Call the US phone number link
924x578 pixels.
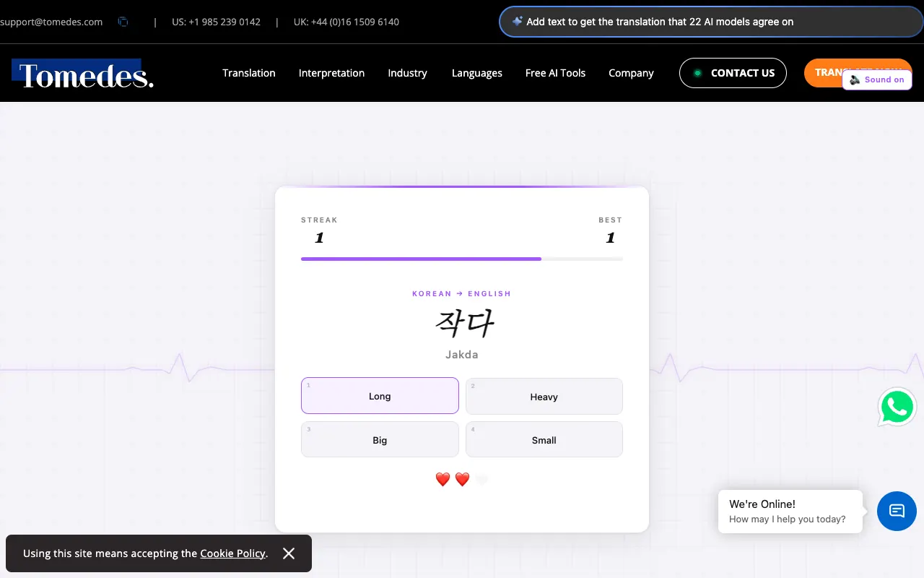coord(216,22)
